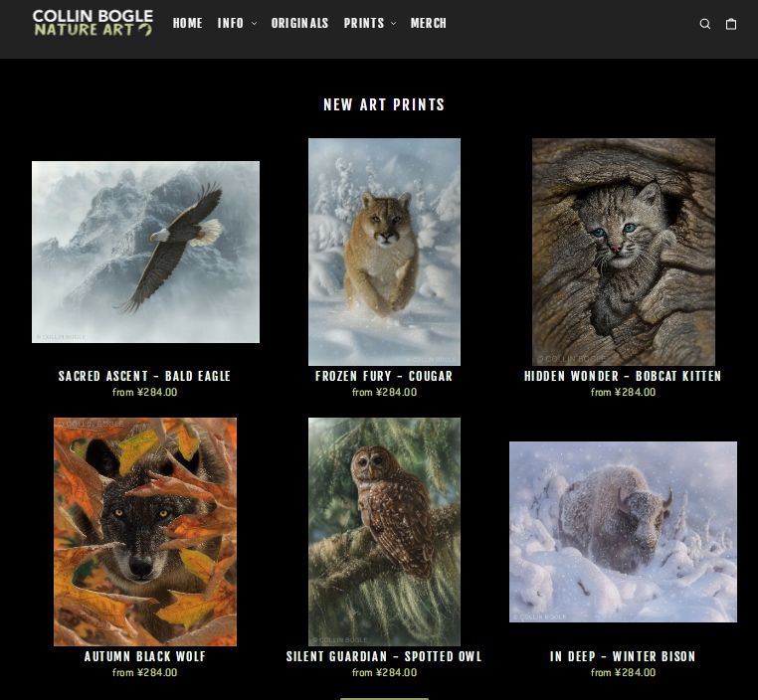Open the Autumn Black Wolf image
Screen dimensions: 758x700
[x=145, y=531]
